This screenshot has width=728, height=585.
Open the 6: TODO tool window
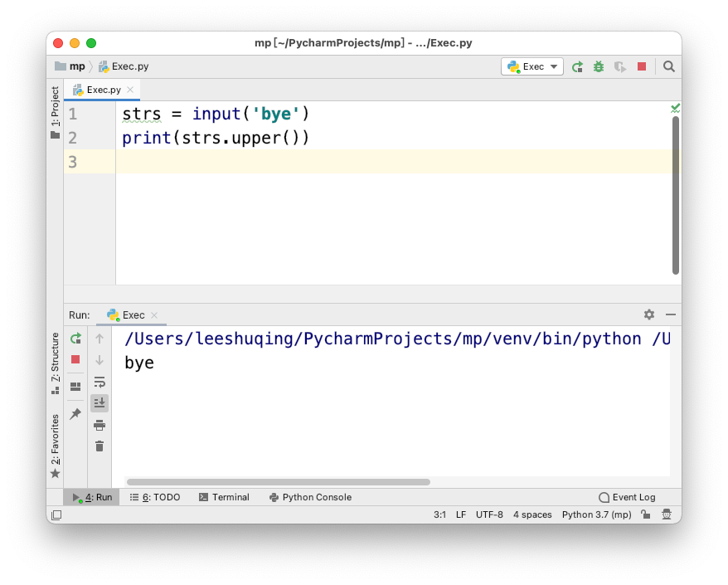click(154, 497)
